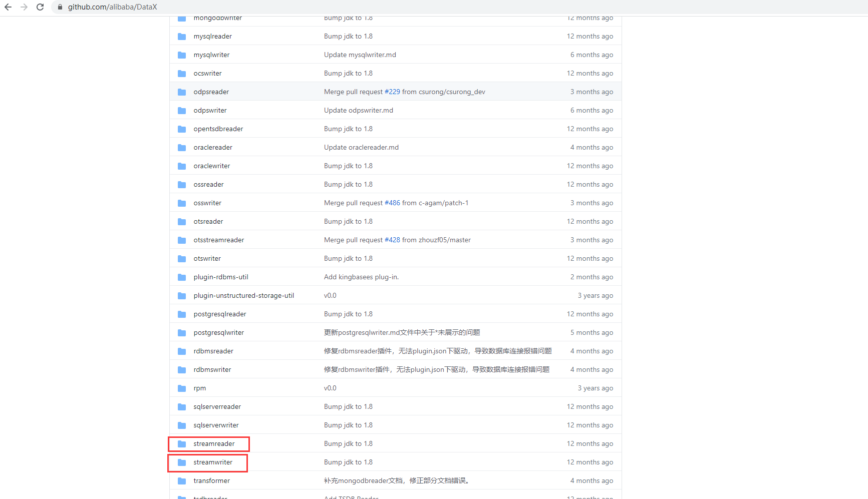The width and height of the screenshot is (868, 499).
Task: Go back with the browser back arrow
Action: pos(8,7)
